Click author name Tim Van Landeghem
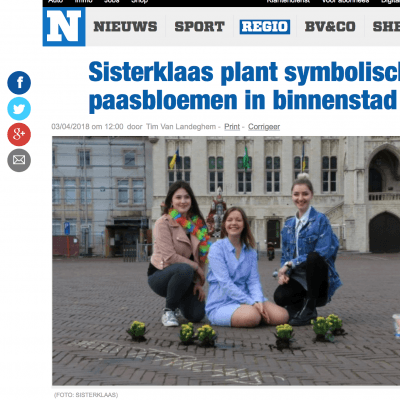 [181, 127]
